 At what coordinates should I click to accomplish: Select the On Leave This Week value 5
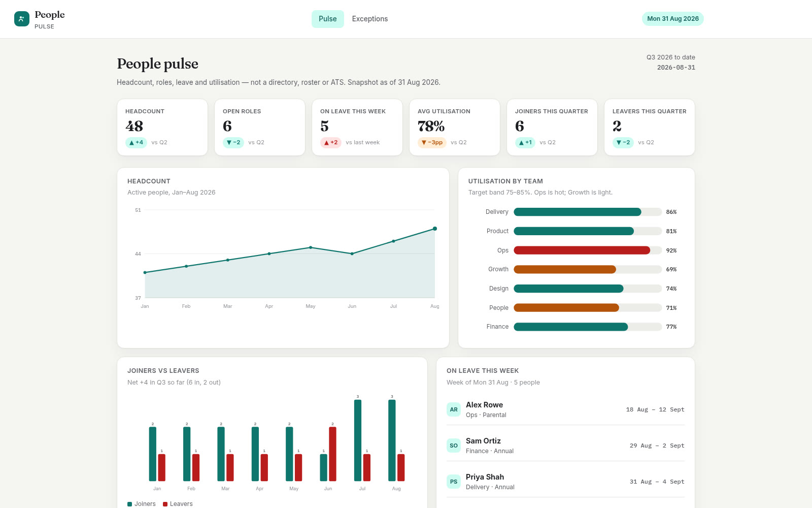324,126
